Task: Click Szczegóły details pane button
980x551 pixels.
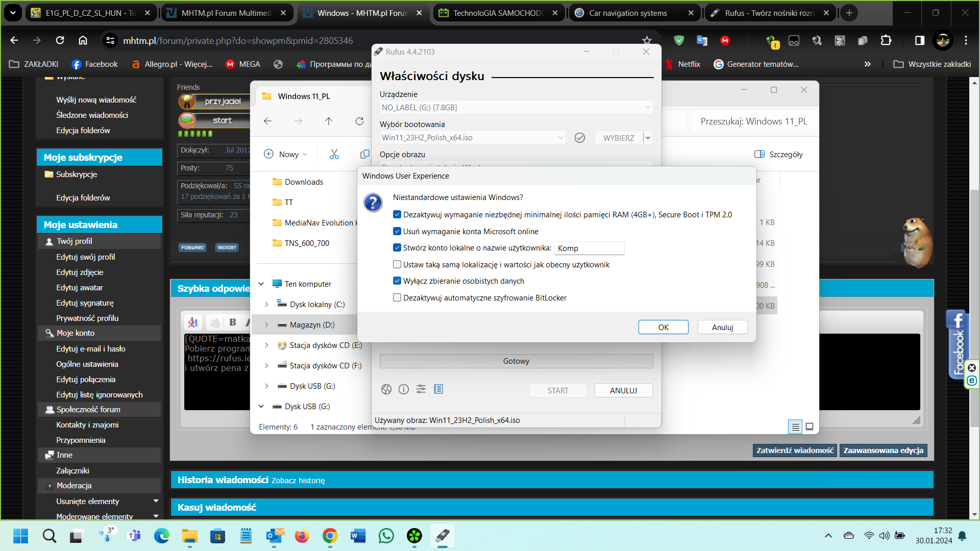Action: (x=778, y=154)
